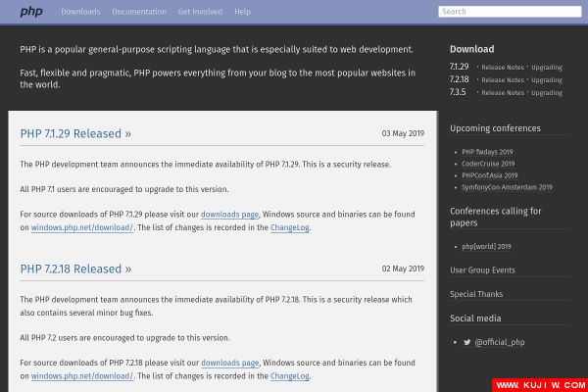Click the Download heading in sidebar
This screenshot has width=588, height=392.
(471, 49)
